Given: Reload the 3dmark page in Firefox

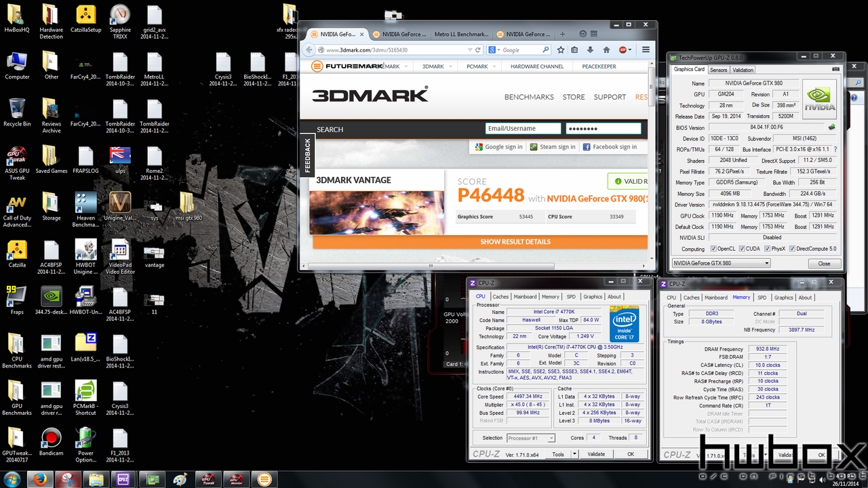Looking at the screenshot, I should click(x=478, y=49).
